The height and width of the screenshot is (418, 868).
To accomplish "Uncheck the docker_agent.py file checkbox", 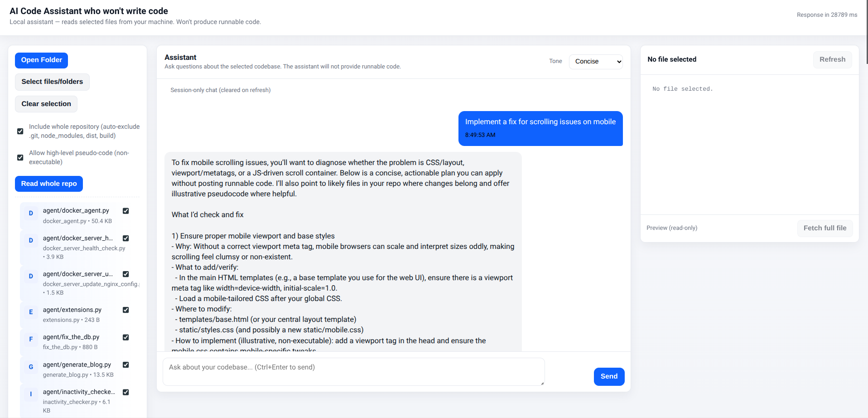I will (125, 211).
